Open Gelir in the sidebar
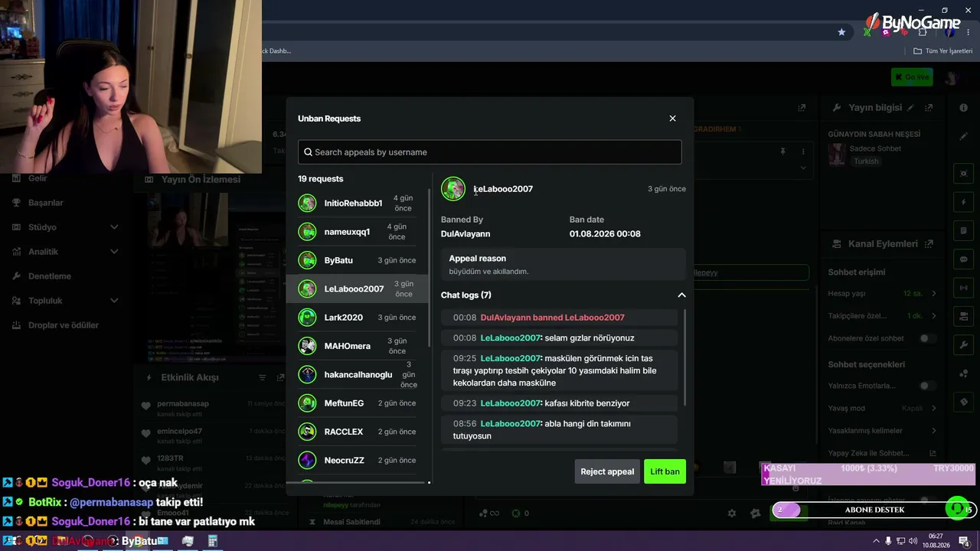Viewport: 980px width, 551px height. click(38, 178)
